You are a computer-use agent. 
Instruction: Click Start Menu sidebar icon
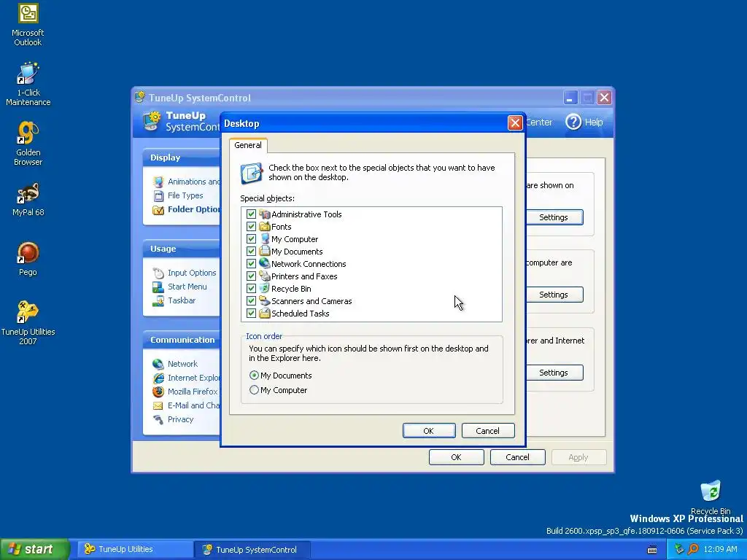[x=158, y=287]
